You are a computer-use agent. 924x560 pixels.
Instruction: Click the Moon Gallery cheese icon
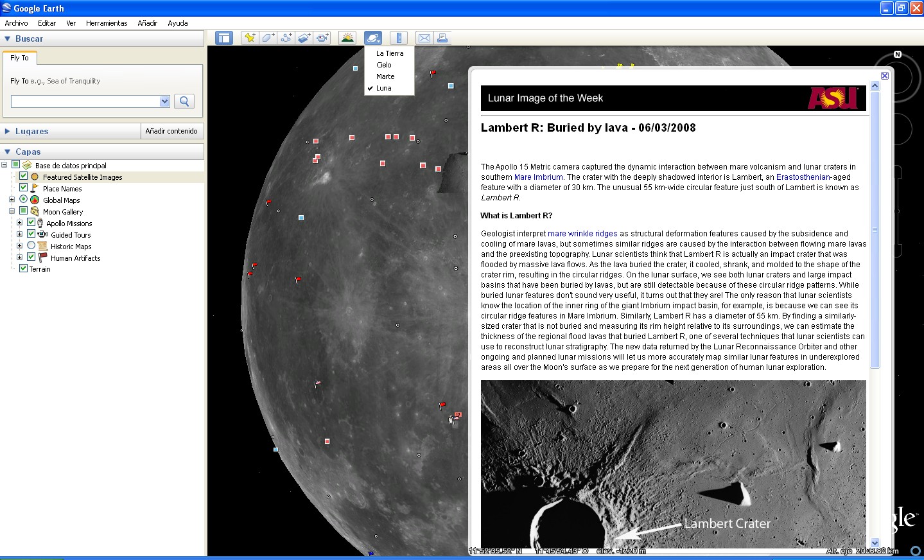(x=35, y=211)
